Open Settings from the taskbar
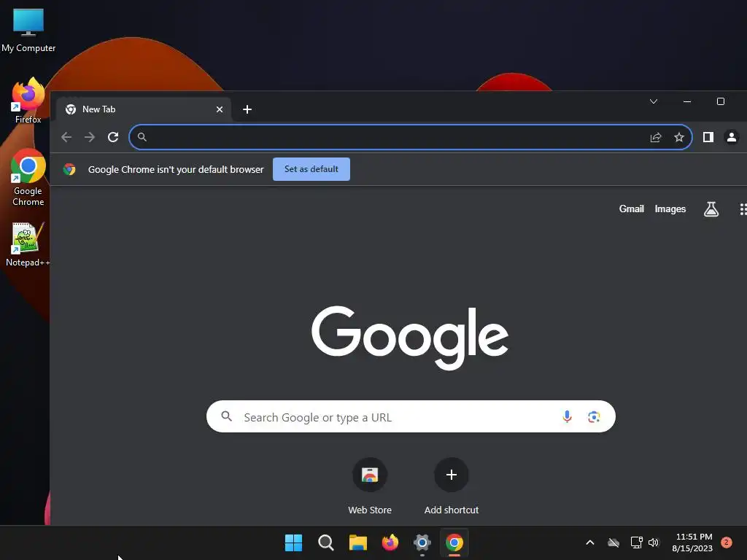This screenshot has width=747, height=560. (422, 542)
